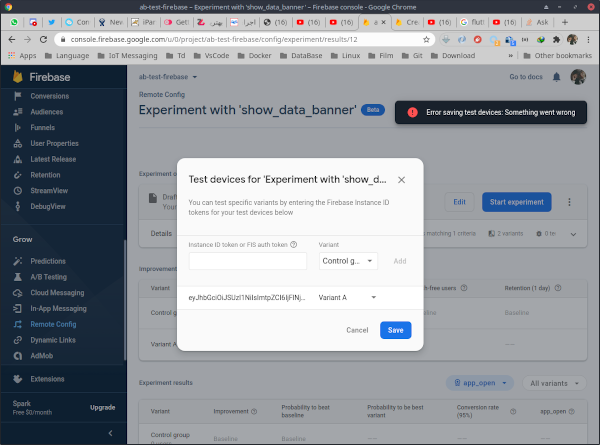Image resolution: width=600 pixels, height=445 pixels.
Task: Switch to the Ask tab
Action: (x=537, y=22)
